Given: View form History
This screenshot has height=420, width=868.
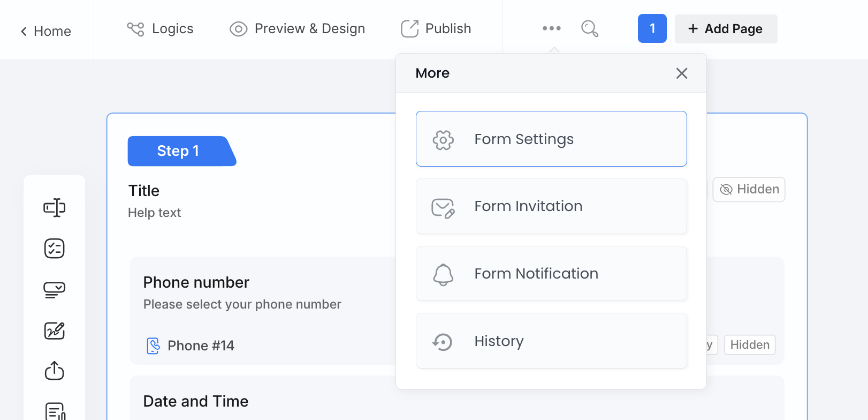Looking at the screenshot, I should pos(551,341).
